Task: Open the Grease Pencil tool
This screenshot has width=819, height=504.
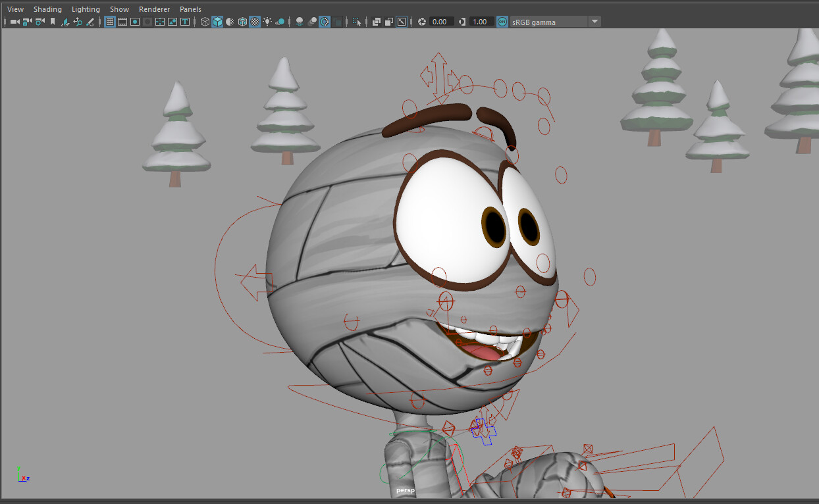Action: click(x=91, y=22)
